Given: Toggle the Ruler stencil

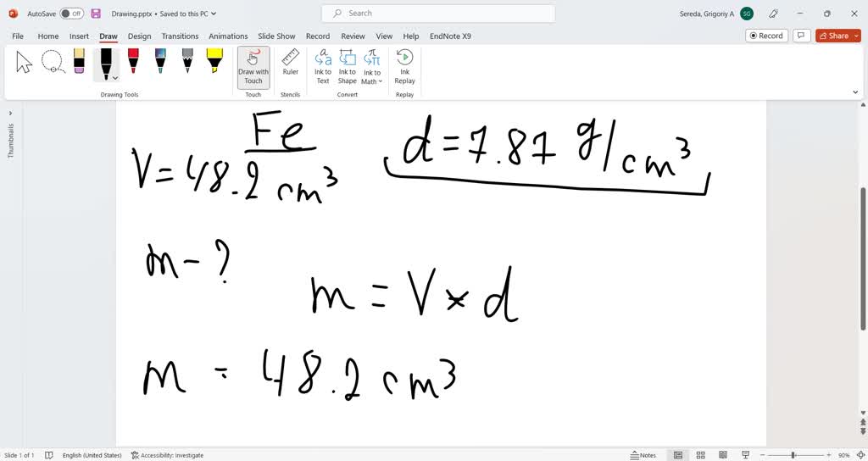Looking at the screenshot, I should click(x=291, y=63).
